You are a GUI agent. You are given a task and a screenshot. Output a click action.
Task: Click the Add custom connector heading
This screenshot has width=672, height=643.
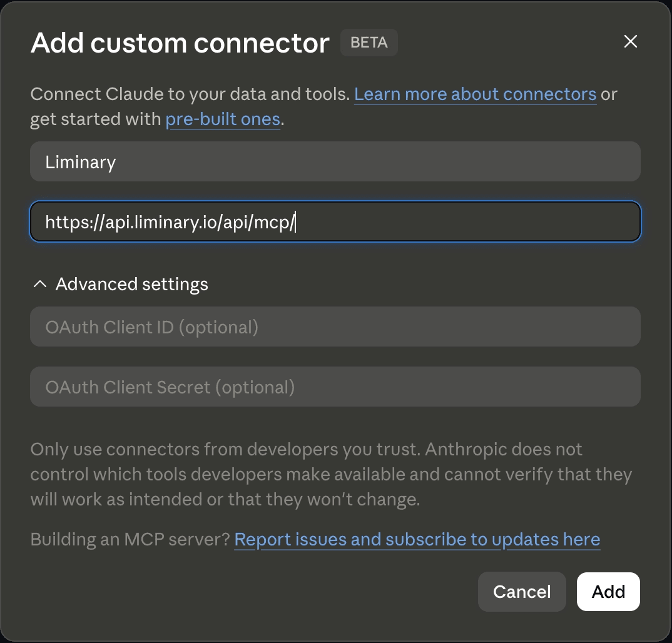pos(180,43)
